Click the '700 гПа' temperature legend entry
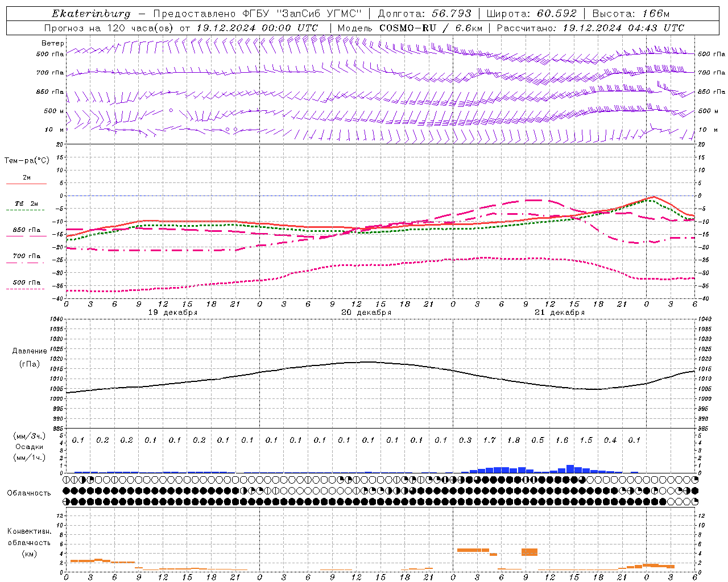 point(27,256)
